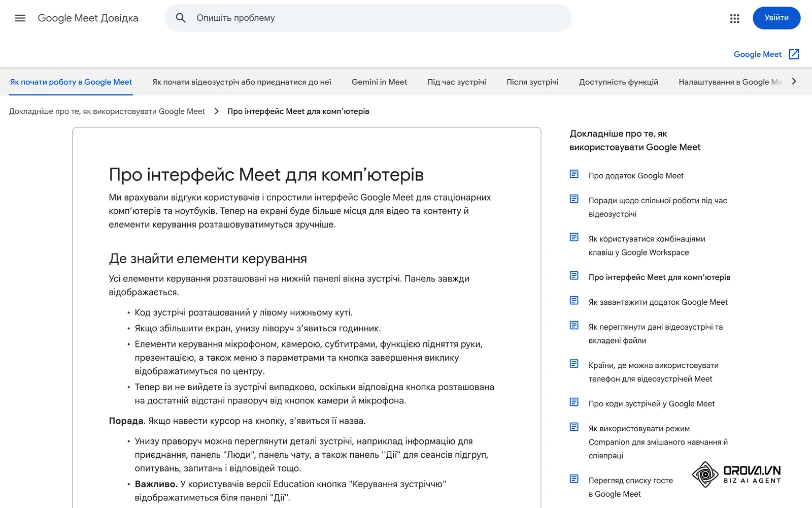
Task: Open 'Перегляд списку гостей в Google Meet' article
Action: click(631, 487)
